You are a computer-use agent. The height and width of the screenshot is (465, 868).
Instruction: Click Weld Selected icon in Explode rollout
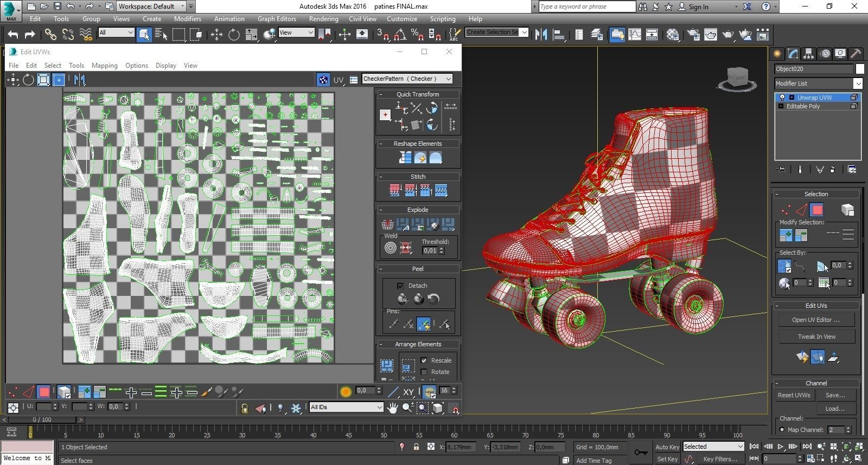tap(405, 248)
